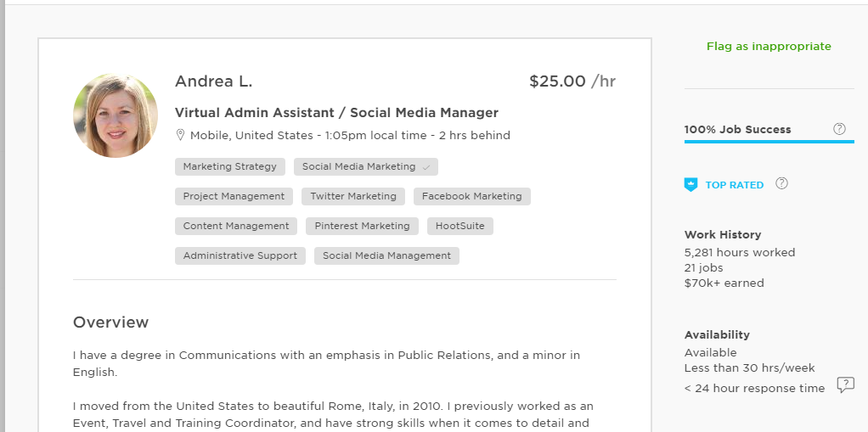Click the Job Success help question mark icon
This screenshot has width=868, height=432.
pyautogui.click(x=839, y=129)
